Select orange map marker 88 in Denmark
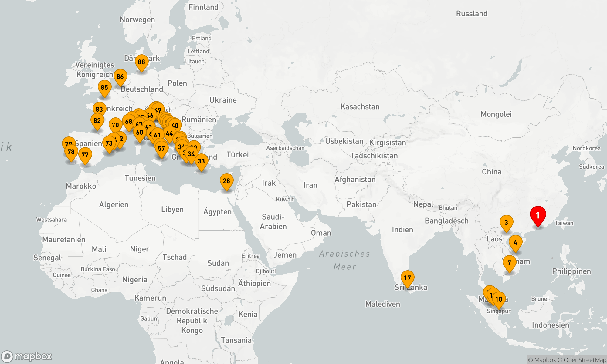 [x=141, y=62]
